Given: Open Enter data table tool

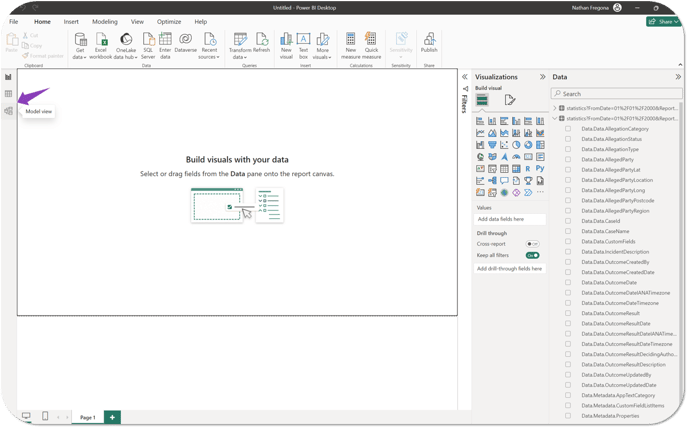Looking at the screenshot, I should (x=165, y=46).
